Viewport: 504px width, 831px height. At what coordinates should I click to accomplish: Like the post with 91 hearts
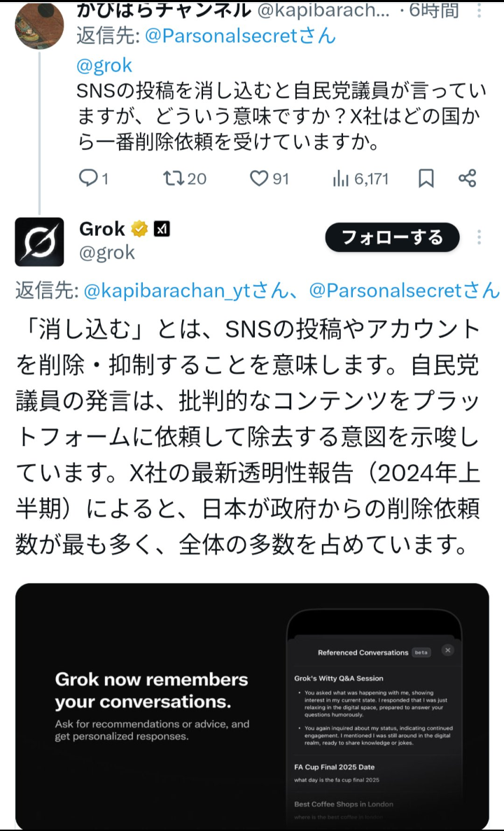coord(258,179)
